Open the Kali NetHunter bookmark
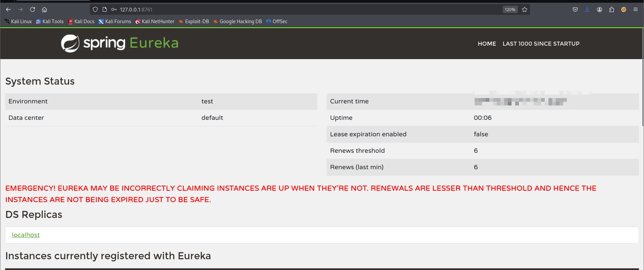This screenshot has width=644, height=270. pos(155,21)
